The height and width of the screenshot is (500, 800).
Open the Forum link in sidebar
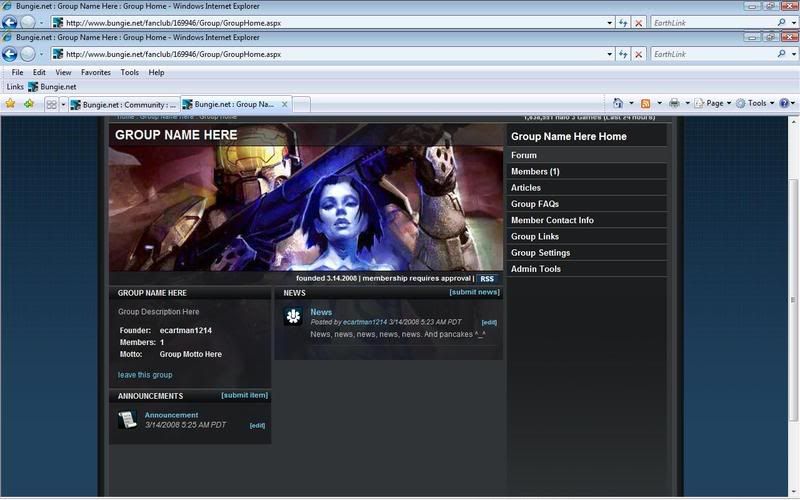point(524,155)
